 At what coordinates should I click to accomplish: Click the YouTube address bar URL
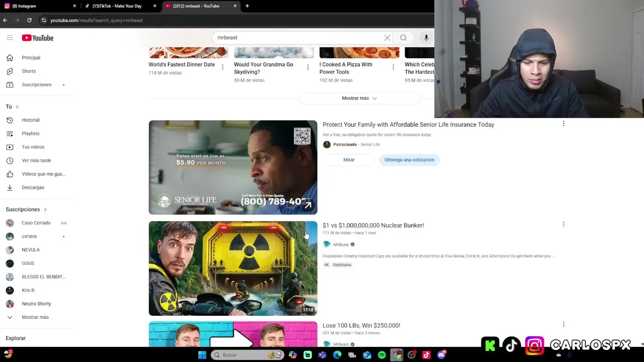point(96,21)
